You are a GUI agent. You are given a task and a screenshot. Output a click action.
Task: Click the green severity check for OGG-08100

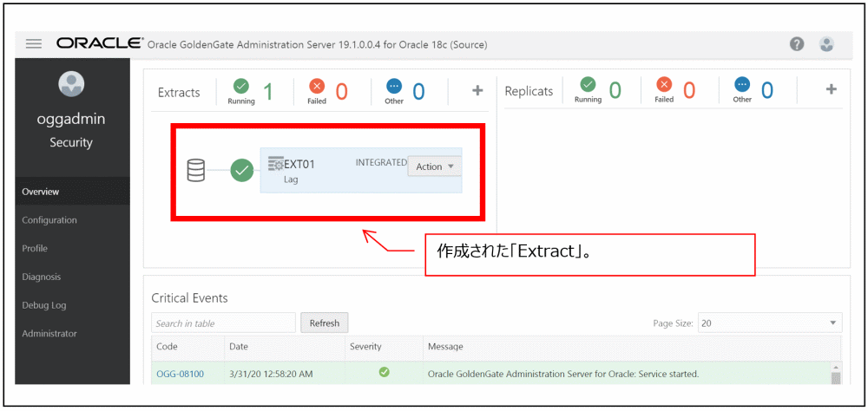385,372
